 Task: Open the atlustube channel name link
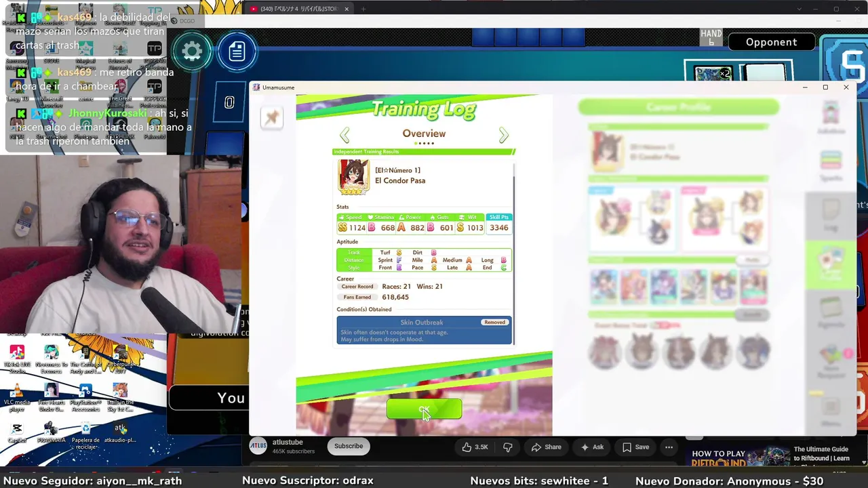click(x=288, y=442)
